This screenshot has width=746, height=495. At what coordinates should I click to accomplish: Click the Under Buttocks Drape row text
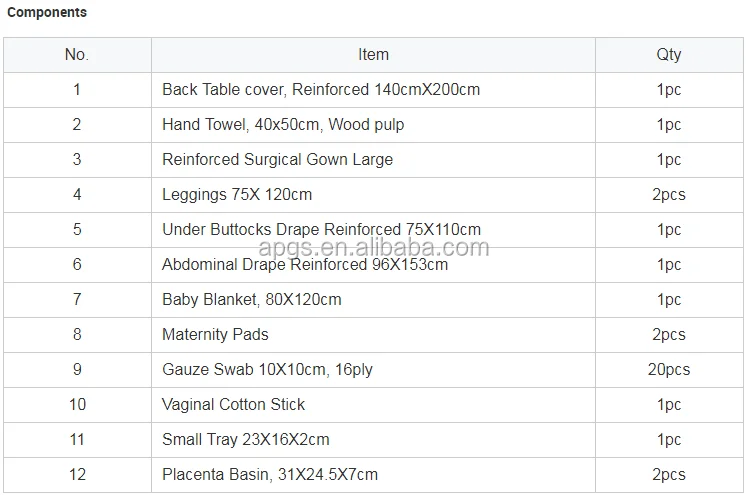(x=321, y=230)
